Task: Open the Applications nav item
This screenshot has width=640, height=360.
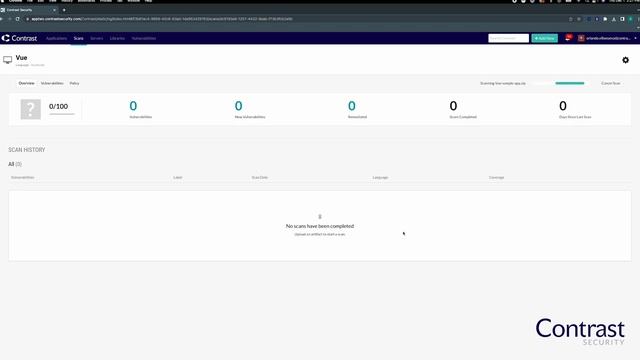Action: 56,38
